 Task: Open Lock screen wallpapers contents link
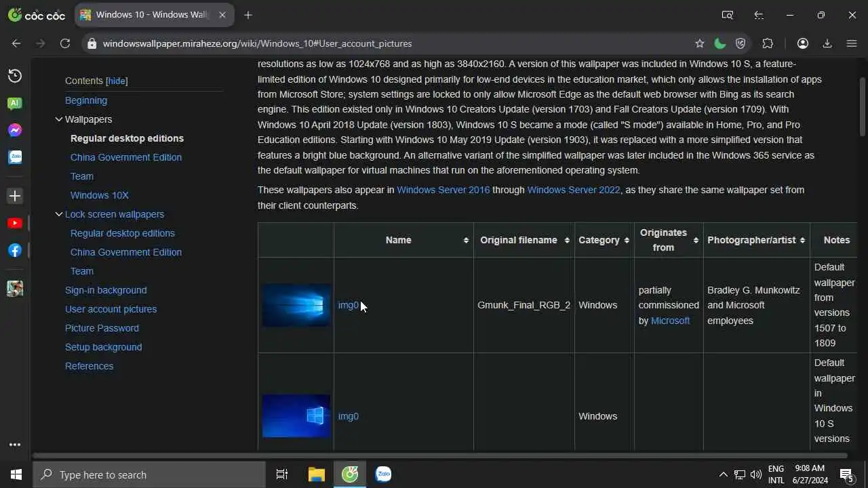click(x=115, y=214)
